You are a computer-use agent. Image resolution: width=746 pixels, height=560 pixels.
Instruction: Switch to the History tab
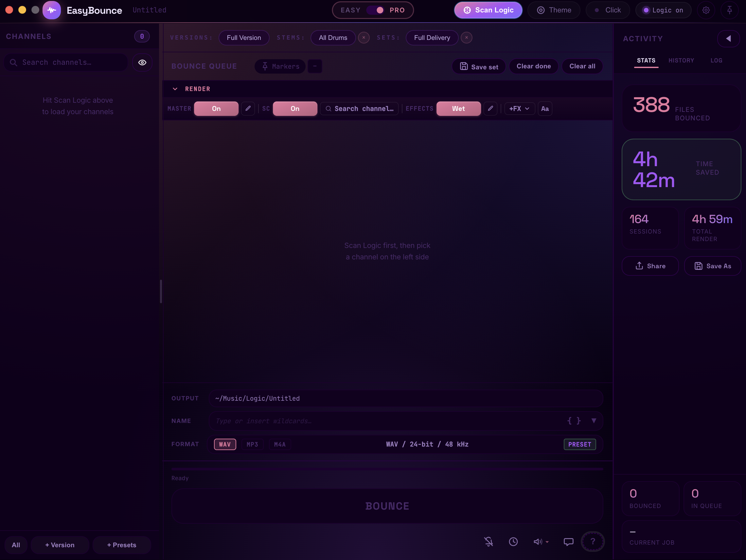[681, 61]
